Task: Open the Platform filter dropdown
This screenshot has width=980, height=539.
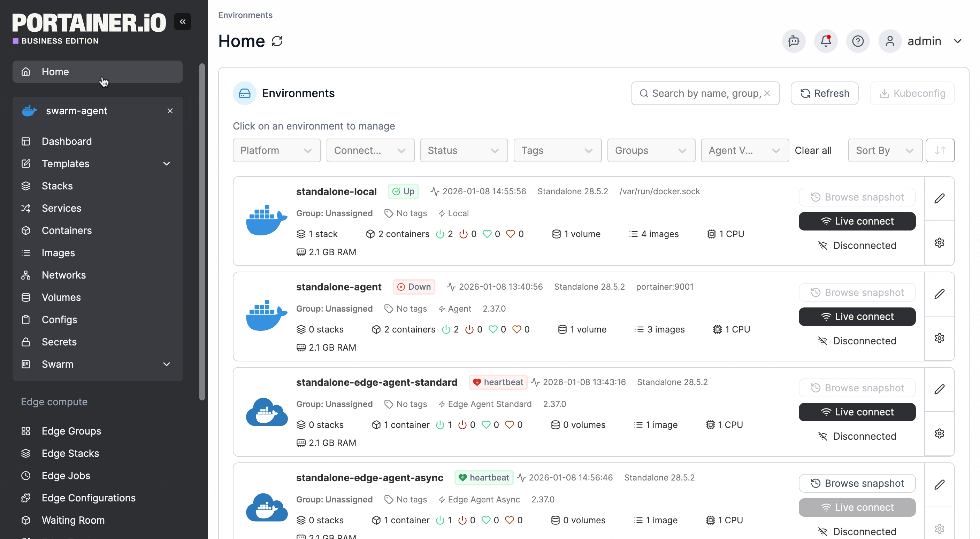Action: (276, 150)
